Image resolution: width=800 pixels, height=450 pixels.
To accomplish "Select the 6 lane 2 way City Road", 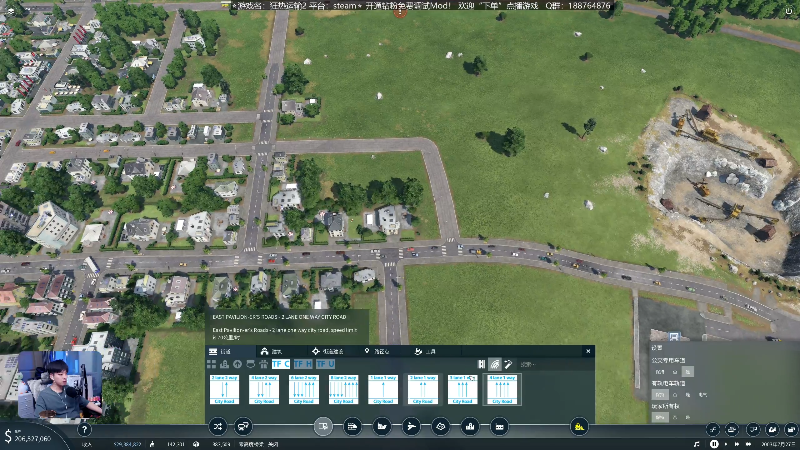I will 304,389.
